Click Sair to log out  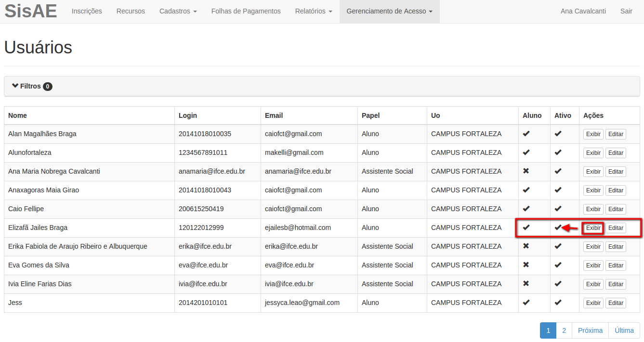click(626, 11)
